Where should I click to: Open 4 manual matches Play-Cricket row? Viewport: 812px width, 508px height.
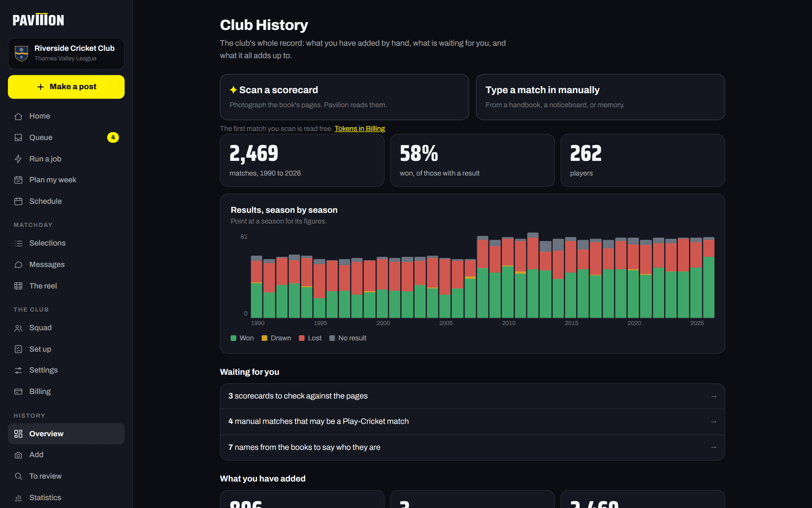click(472, 422)
